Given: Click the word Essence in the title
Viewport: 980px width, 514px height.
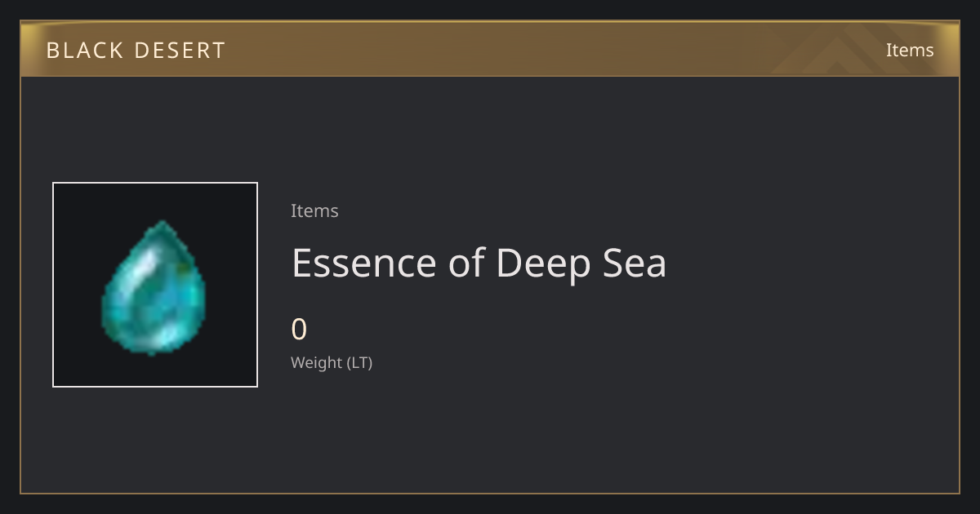Looking at the screenshot, I should (x=365, y=263).
